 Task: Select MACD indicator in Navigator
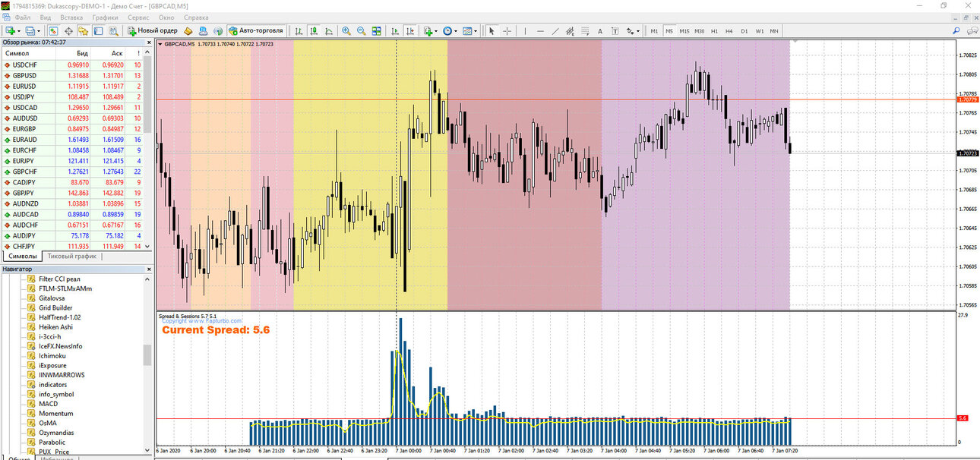pyautogui.click(x=48, y=404)
